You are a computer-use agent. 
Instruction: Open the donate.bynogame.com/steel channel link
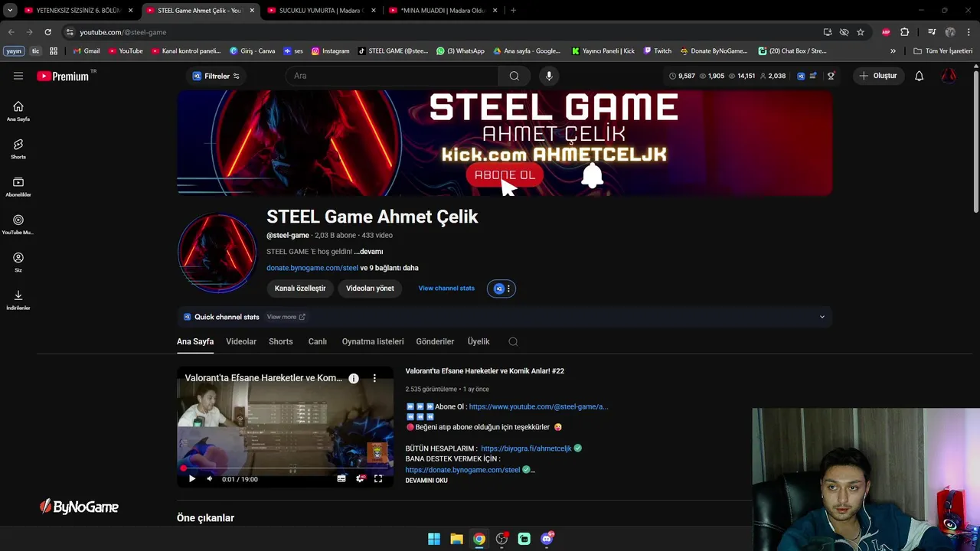tap(312, 268)
